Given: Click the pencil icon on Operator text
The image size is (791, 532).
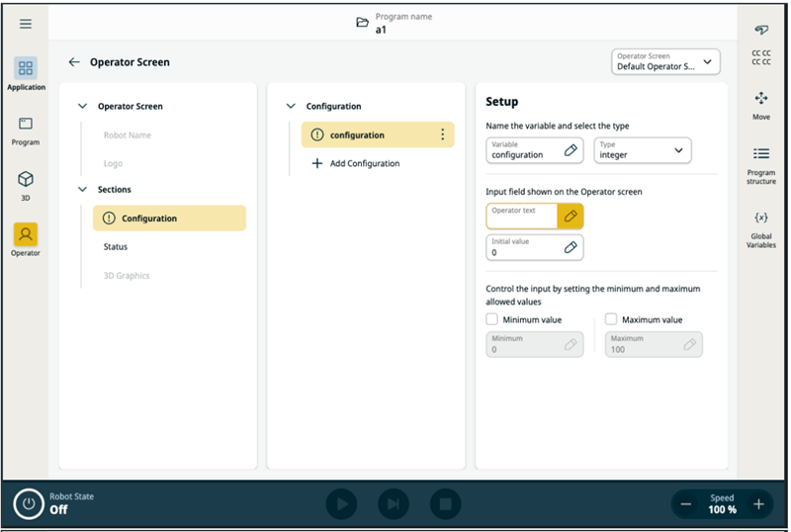Looking at the screenshot, I should tap(570, 216).
